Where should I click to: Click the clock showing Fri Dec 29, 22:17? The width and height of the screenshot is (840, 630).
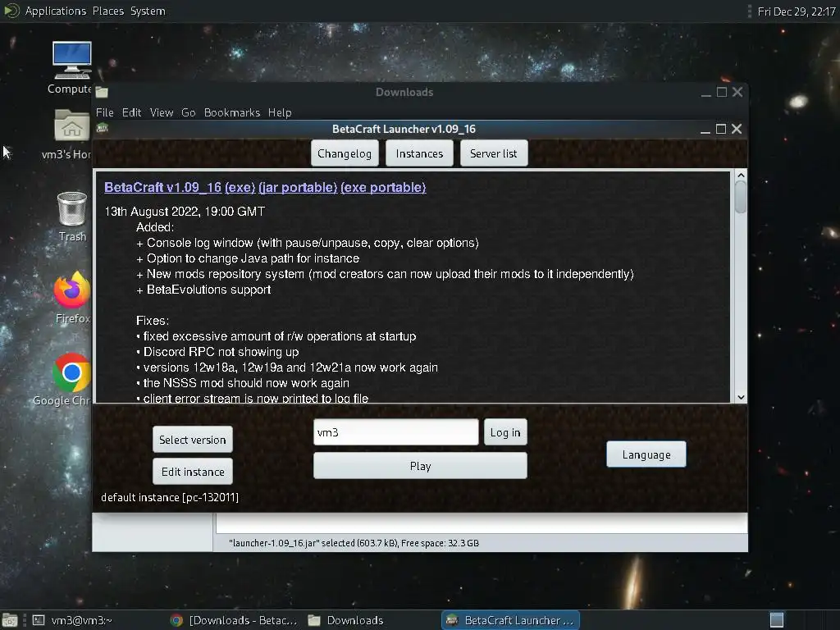click(x=797, y=11)
